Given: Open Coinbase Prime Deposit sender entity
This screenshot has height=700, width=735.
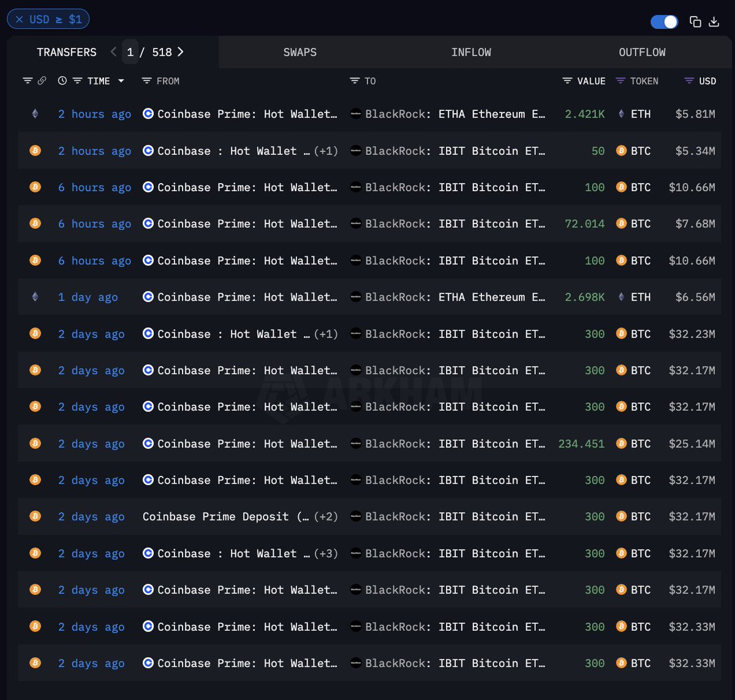Looking at the screenshot, I should pos(225,516).
